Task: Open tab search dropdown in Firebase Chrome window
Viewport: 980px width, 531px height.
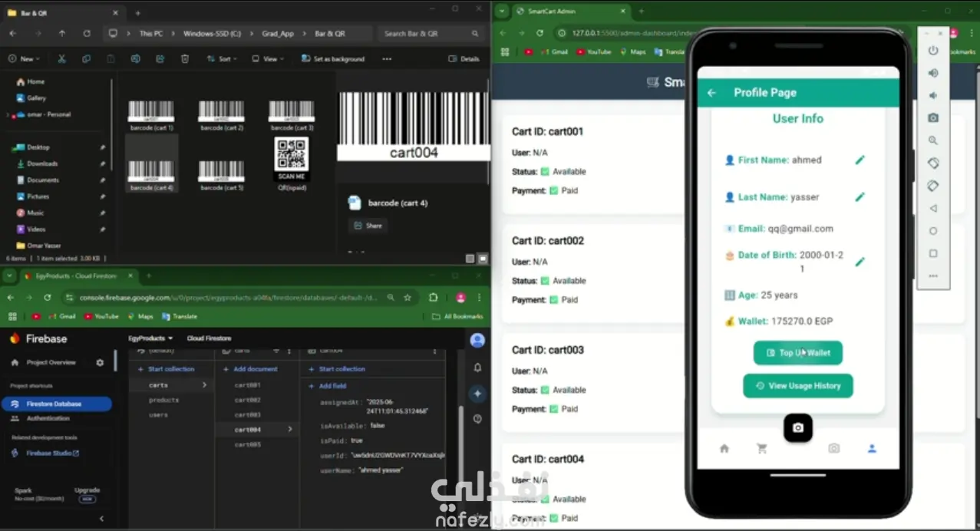Action: pos(10,275)
